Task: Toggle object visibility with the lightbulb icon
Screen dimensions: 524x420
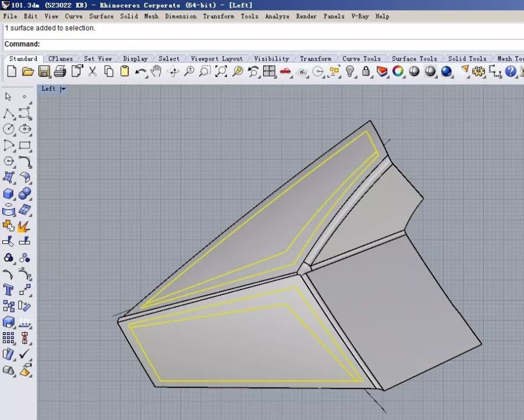Action: pos(350,72)
